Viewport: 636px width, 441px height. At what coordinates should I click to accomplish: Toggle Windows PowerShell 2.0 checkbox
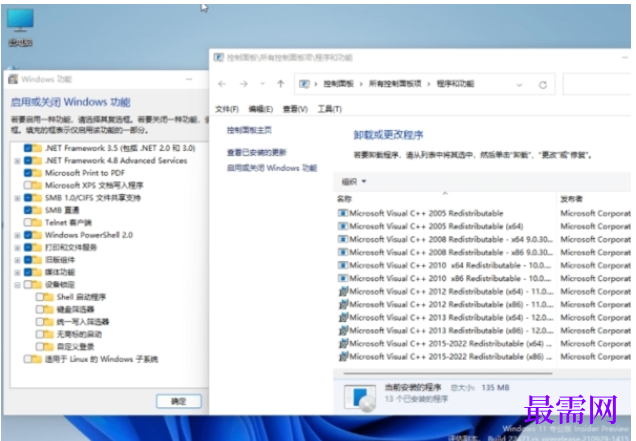coord(28,235)
